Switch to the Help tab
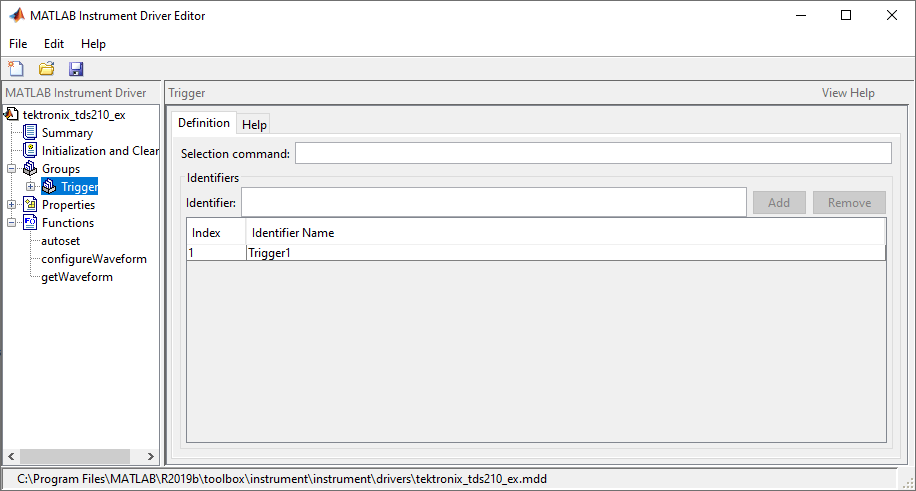The width and height of the screenshot is (916, 491). pyautogui.click(x=254, y=125)
